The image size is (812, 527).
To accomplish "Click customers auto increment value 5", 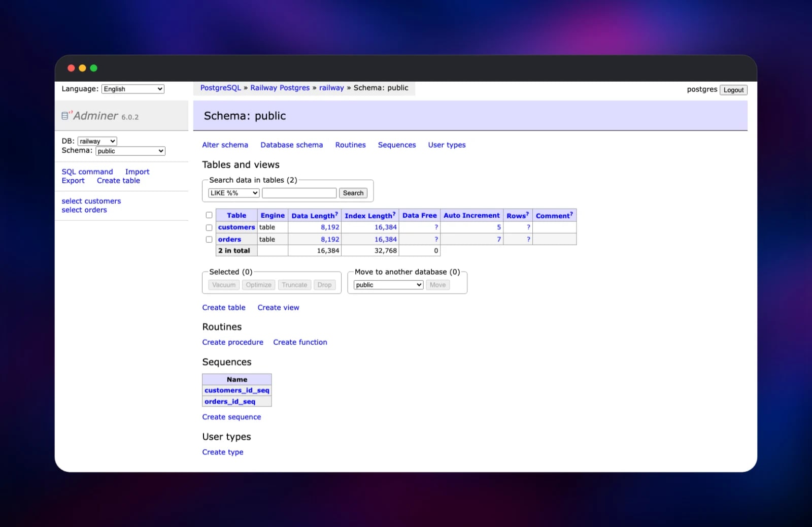I will tap(499, 227).
